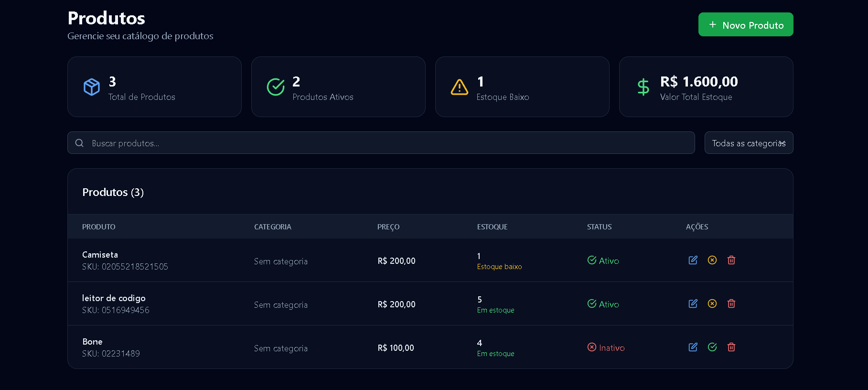Click the ESTOQUE column header

492,227
